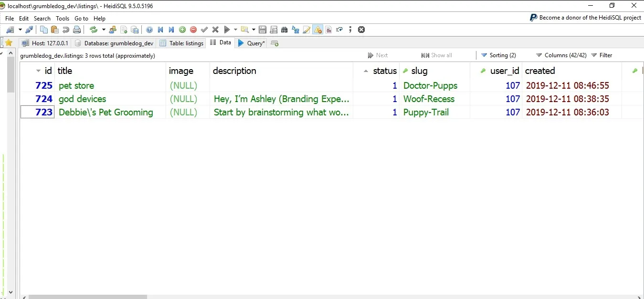This screenshot has width=644, height=299.
Task: Open the User manager icon
Action: click(x=113, y=30)
